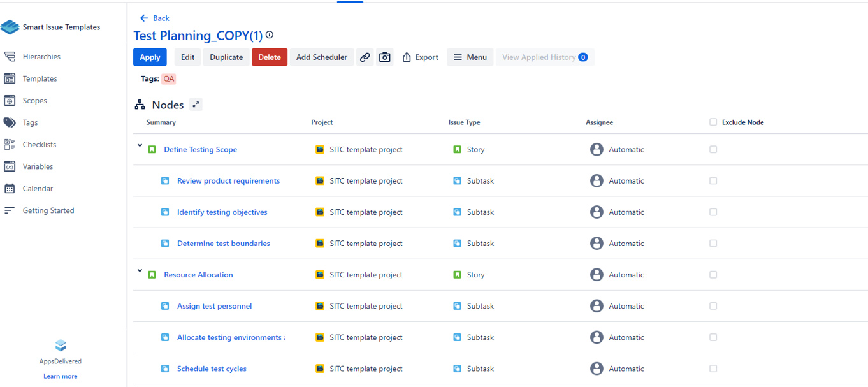Click the red Delete button
This screenshot has height=387, width=868.
[x=270, y=57]
